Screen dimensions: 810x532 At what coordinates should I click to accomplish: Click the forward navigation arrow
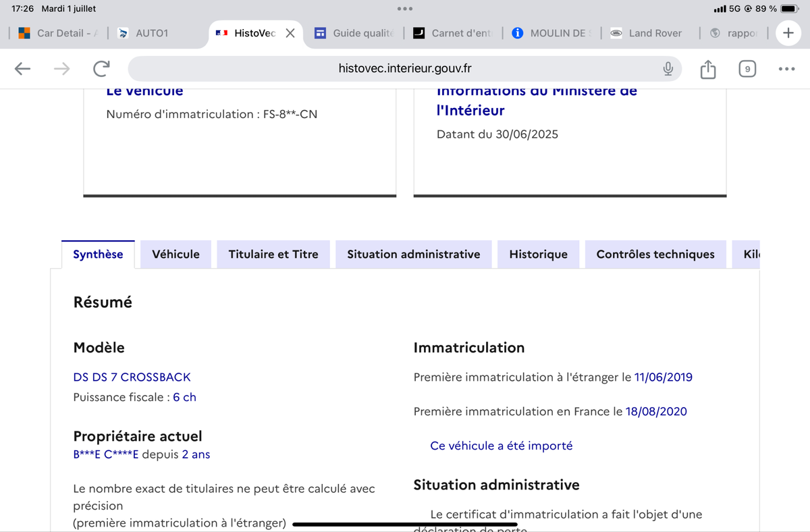[61, 68]
